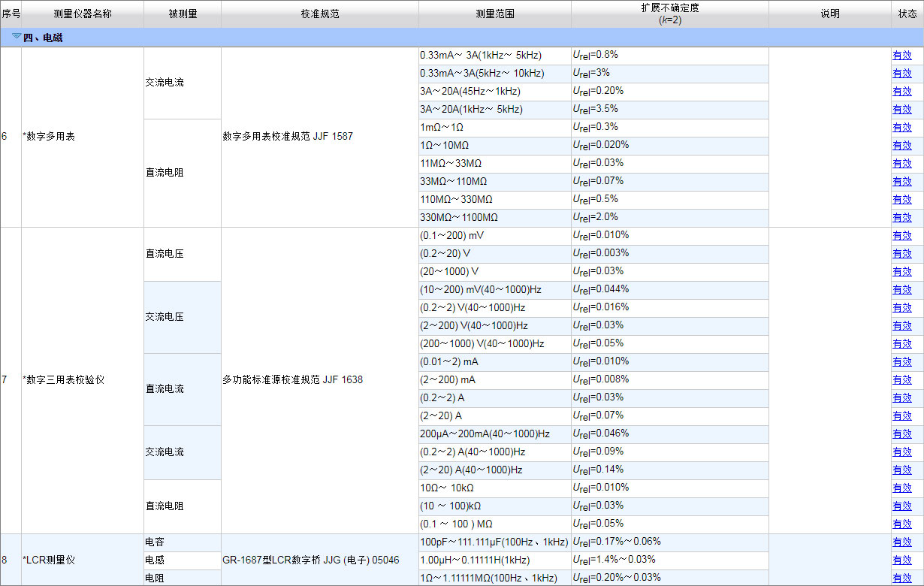The width and height of the screenshot is (924, 586).
Task: Select the Urel=1.4%~0.03% uncertainty cell
Action: coord(670,560)
